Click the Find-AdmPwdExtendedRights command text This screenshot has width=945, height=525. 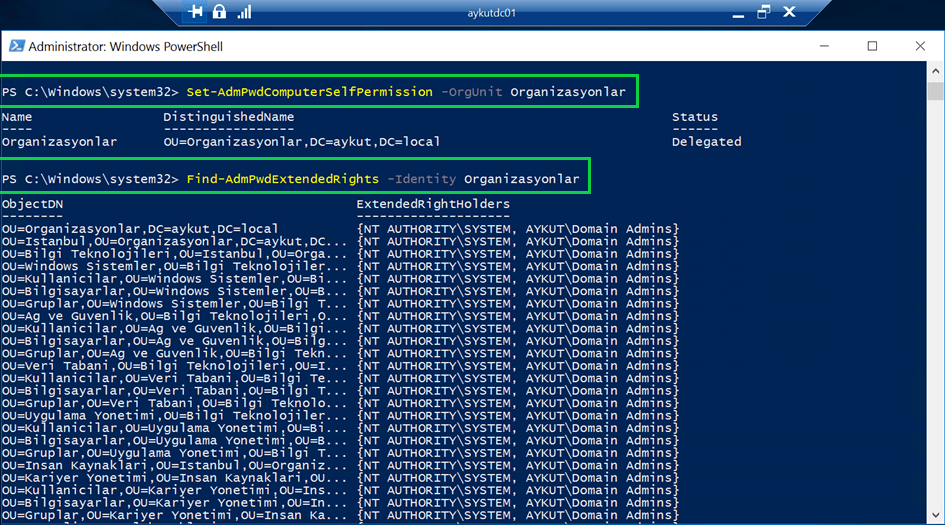[x=283, y=179]
